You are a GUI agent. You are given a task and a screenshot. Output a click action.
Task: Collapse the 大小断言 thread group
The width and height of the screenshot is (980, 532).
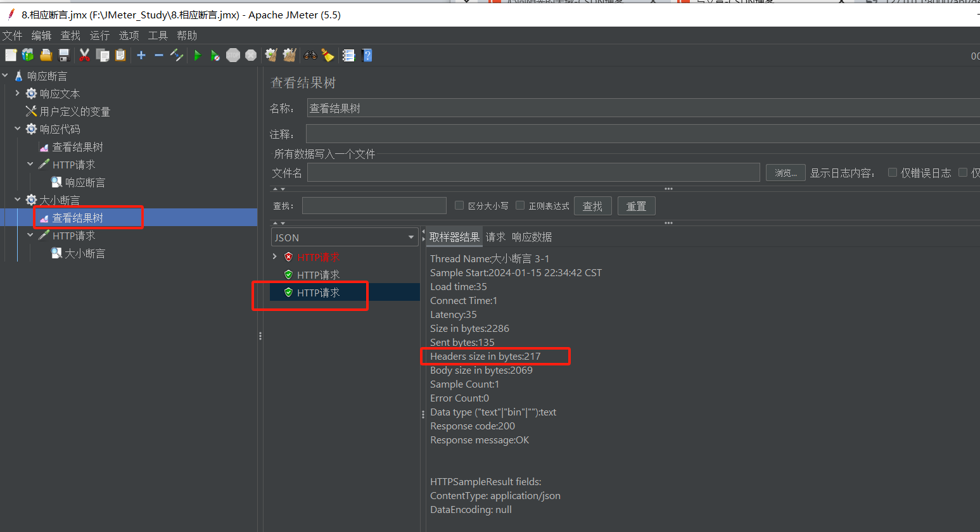point(17,199)
